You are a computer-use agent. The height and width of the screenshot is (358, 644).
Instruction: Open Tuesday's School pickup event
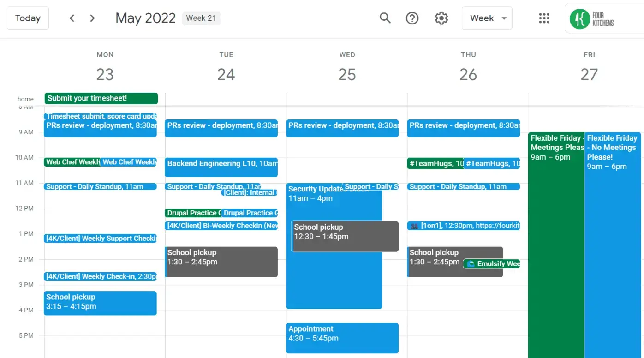(x=221, y=262)
